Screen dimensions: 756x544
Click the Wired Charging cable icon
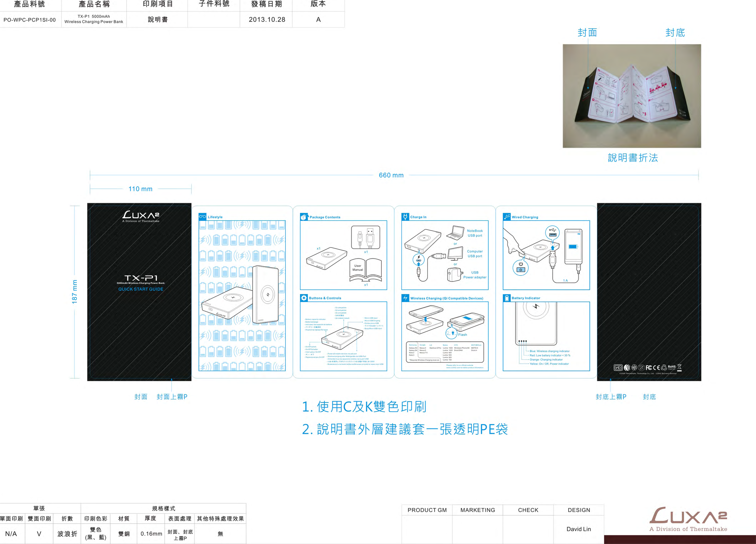[x=507, y=217]
